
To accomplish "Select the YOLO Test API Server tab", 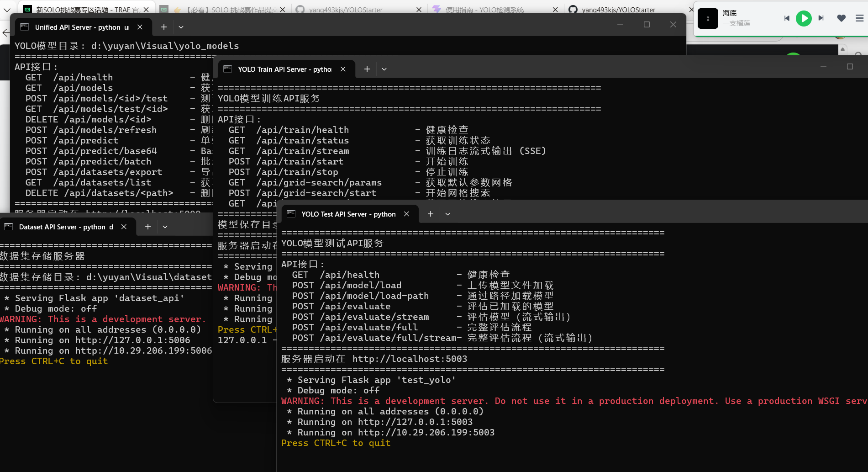I will coord(348,214).
